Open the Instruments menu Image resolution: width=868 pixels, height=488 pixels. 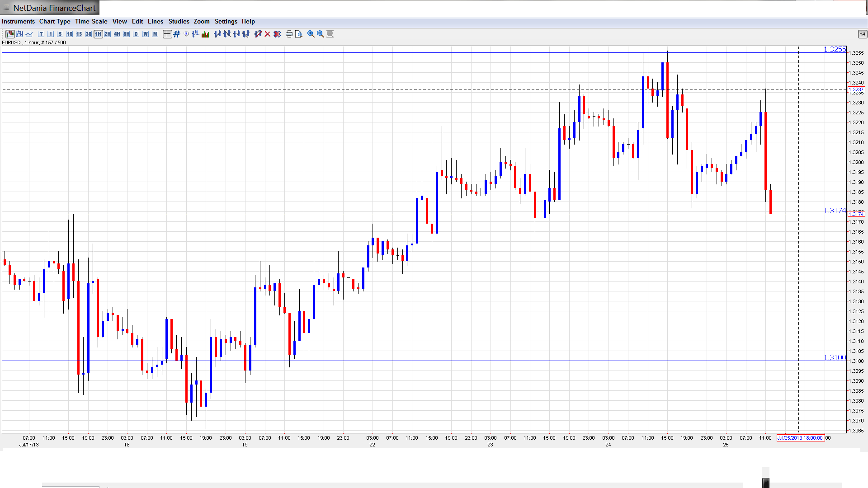click(x=18, y=21)
